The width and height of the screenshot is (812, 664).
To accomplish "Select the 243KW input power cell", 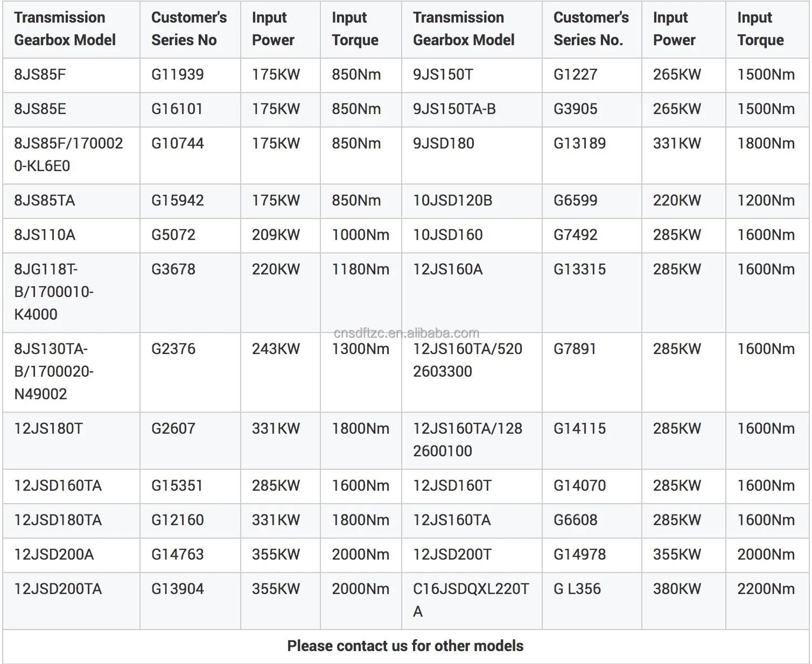I will coord(276,349).
